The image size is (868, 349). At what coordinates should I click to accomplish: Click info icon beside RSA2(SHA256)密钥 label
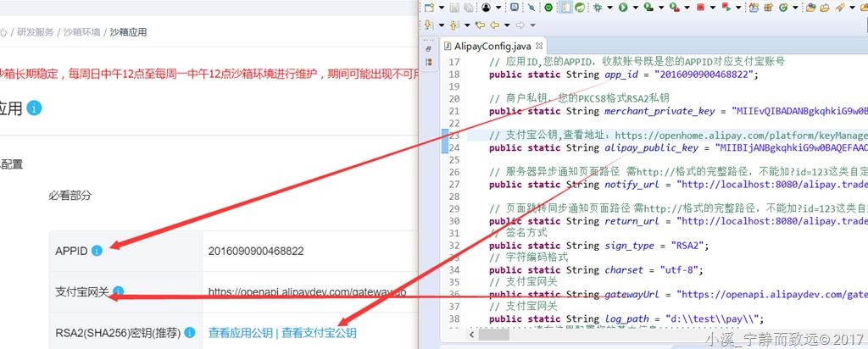click(x=190, y=333)
